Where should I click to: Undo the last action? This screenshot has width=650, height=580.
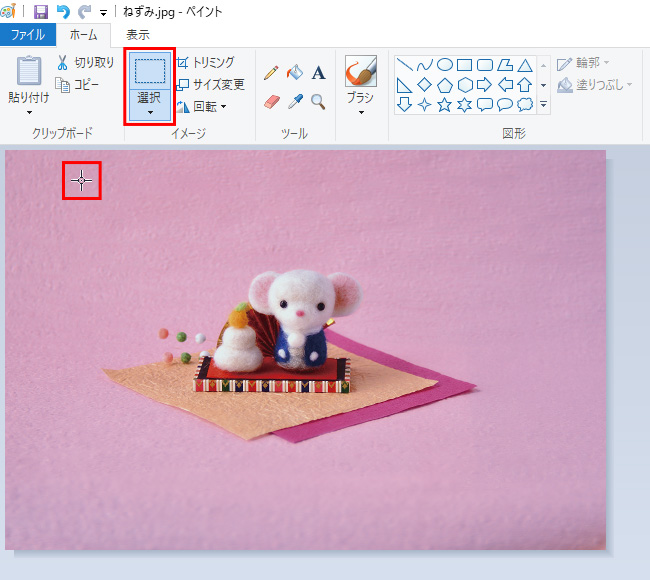[63, 12]
